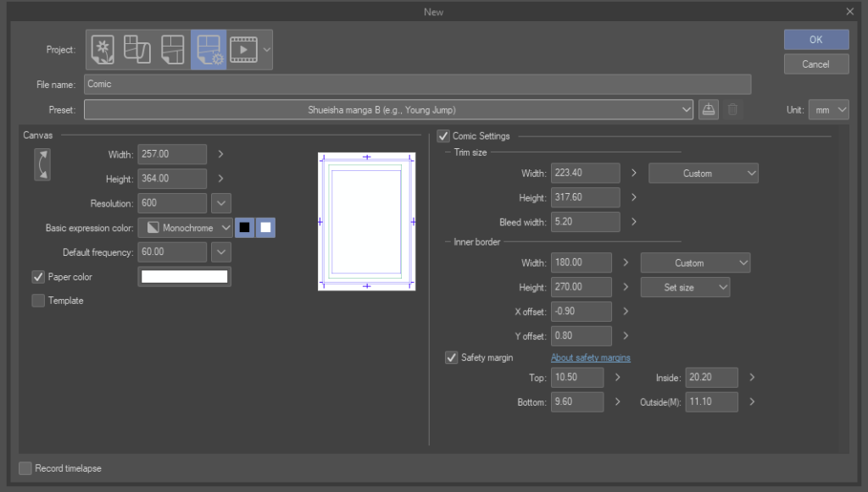Viewport: 868px width, 492px height.
Task: Expand the project type list arrow
Action: [267, 50]
